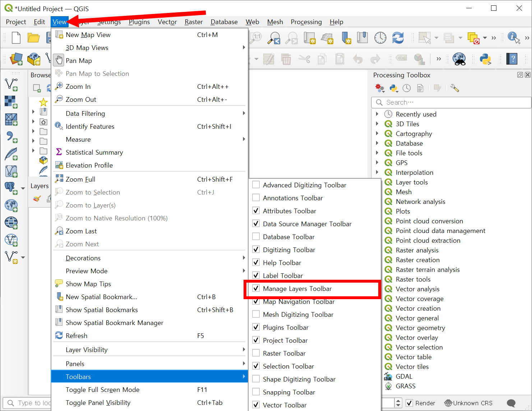Viewport: 532px width, 411px height.
Task: Click the Add Mesh Layer icon
Action: [11, 119]
